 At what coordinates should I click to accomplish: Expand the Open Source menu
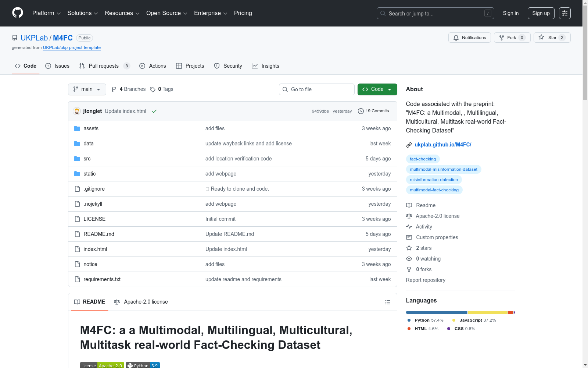pyautogui.click(x=167, y=13)
